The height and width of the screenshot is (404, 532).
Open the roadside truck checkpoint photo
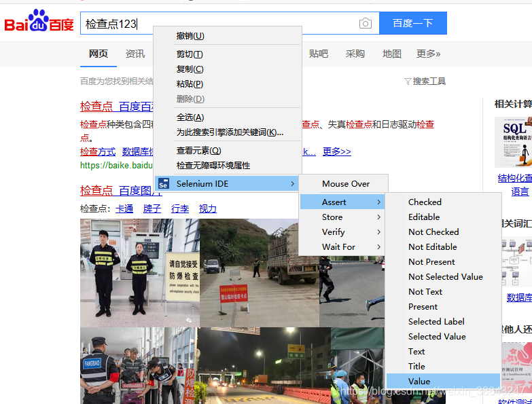[260, 273]
